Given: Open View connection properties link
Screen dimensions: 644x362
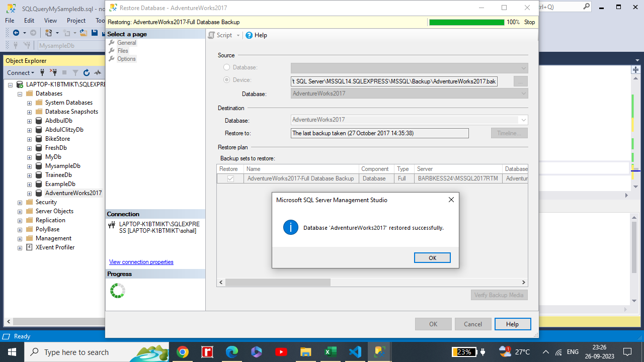Looking at the screenshot, I should (x=141, y=262).
